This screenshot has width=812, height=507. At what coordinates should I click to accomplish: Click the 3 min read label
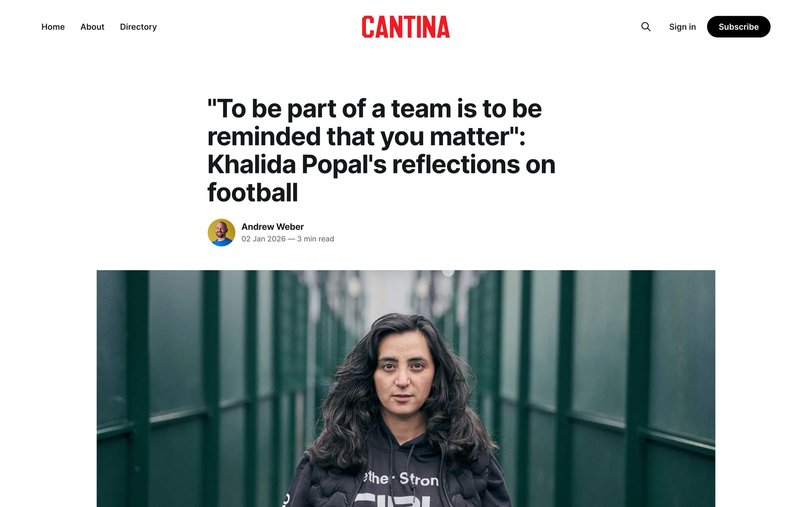tap(315, 239)
